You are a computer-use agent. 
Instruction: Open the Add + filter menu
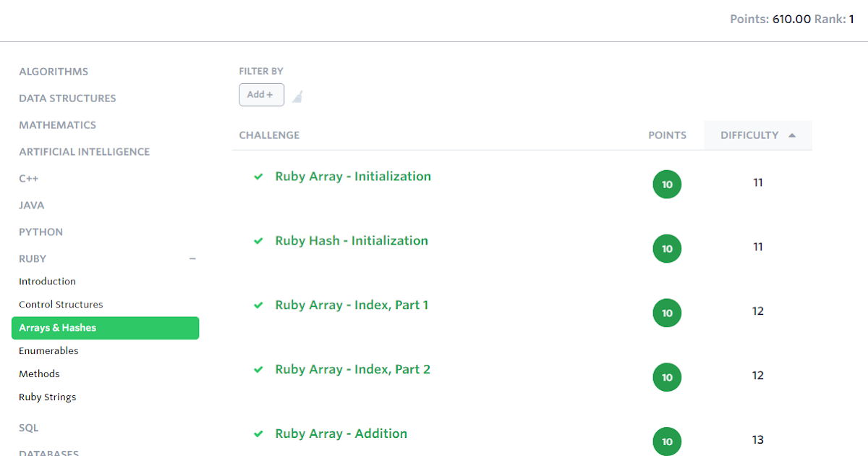pyautogui.click(x=261, y=94)
